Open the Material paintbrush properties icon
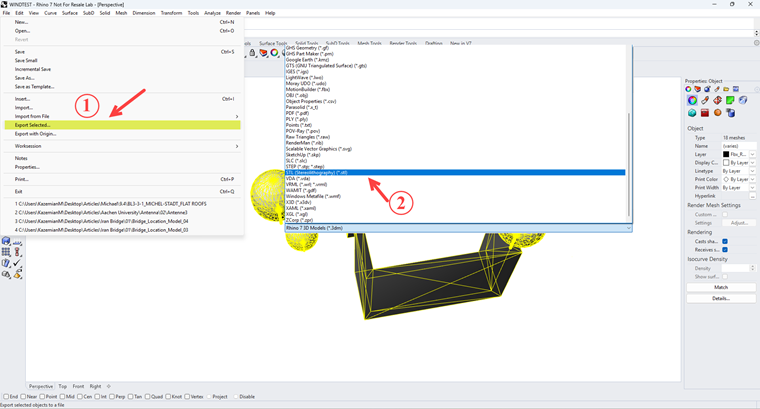Viewport: 760px width, 409px height. click(705, 100)
